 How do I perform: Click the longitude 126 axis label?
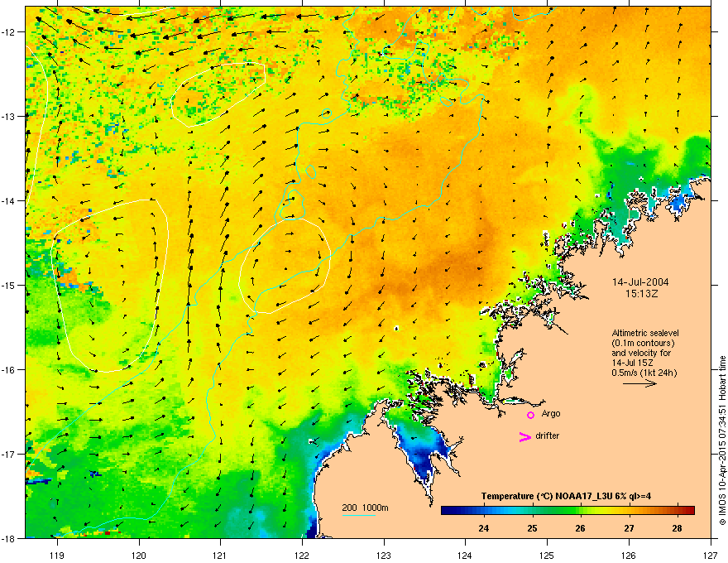pyautogui.click(x=629, y=555)
